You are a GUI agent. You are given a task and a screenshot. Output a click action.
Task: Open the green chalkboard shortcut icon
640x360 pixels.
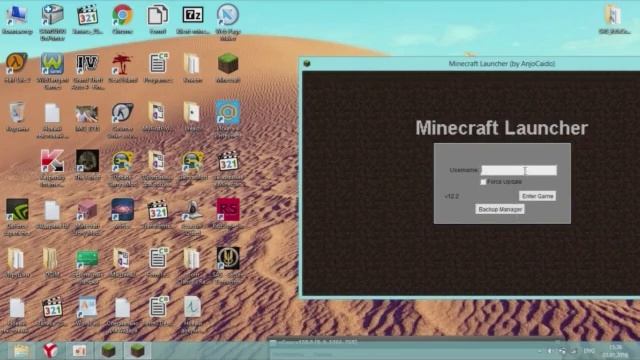point(87,259)
